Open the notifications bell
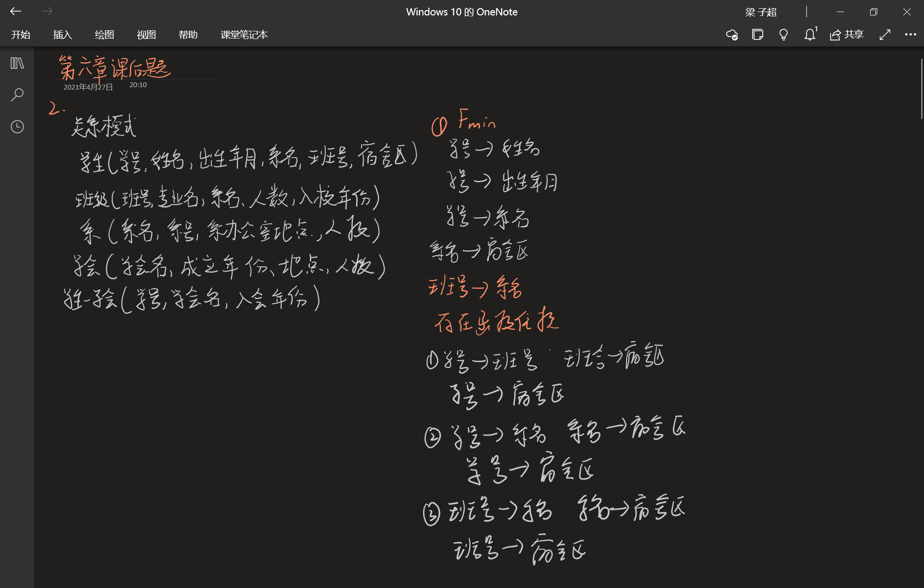 810,35
